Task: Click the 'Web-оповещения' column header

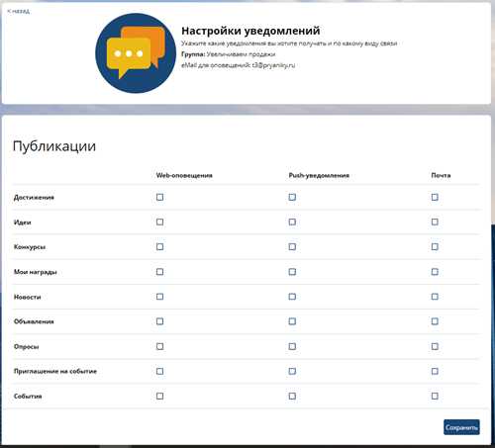Action: pos(184,175)
